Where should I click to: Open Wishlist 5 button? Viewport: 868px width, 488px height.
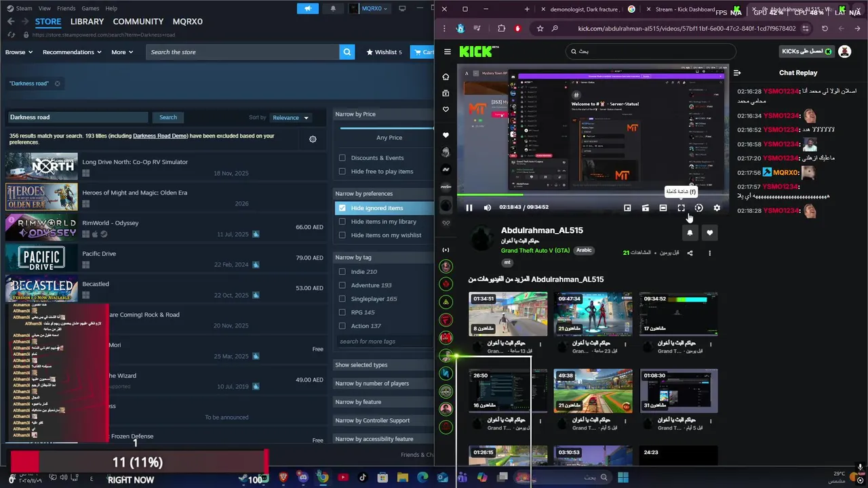tap(384, 52)
